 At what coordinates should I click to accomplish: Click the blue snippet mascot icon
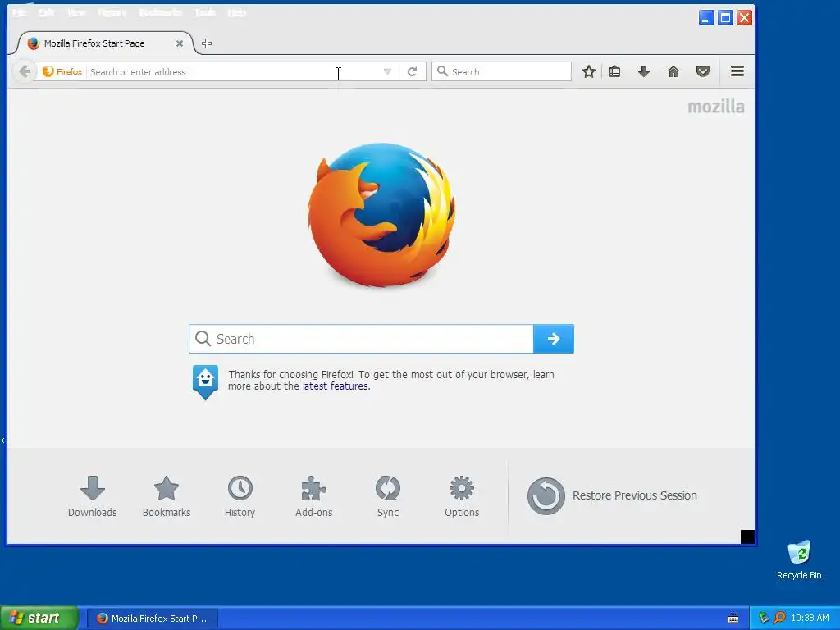tap(205, 382)
